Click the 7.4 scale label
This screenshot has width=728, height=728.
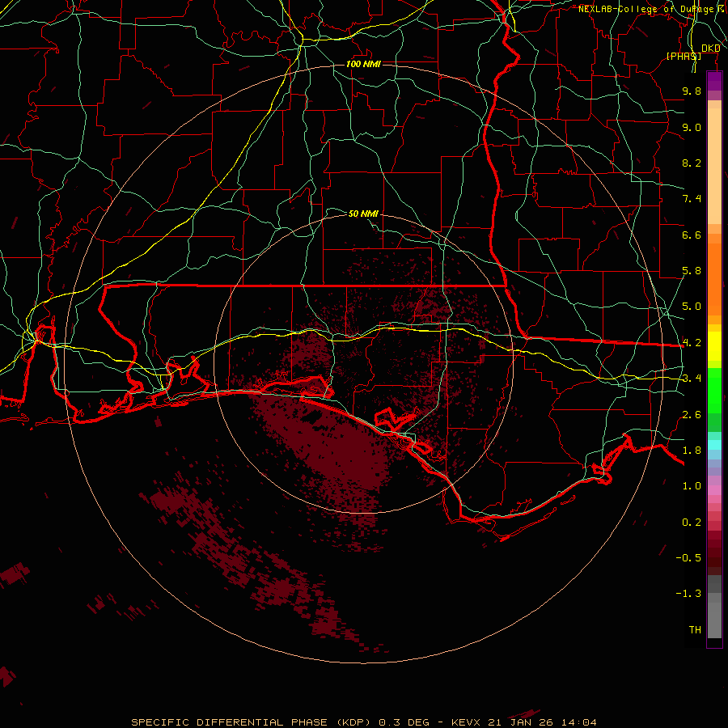click(x=692, y=199)
